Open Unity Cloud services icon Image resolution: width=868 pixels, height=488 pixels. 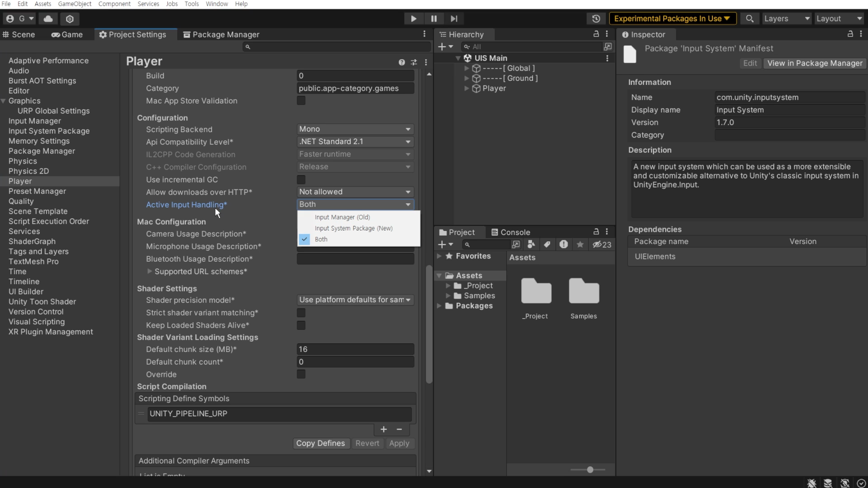click(48, 19)
